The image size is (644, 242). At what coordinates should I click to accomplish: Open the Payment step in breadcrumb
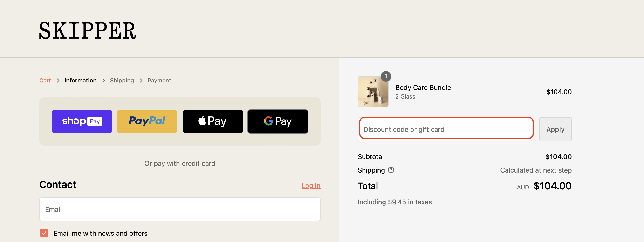(159, 81)
